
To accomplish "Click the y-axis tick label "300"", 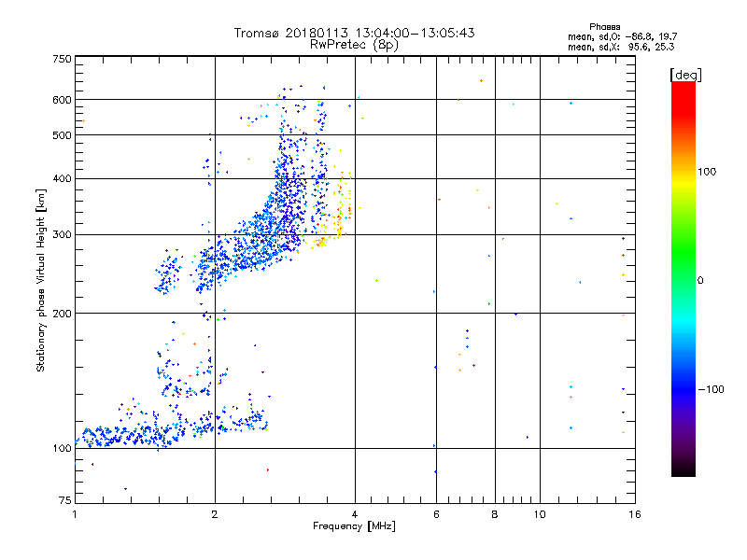I will coord(62,235).
